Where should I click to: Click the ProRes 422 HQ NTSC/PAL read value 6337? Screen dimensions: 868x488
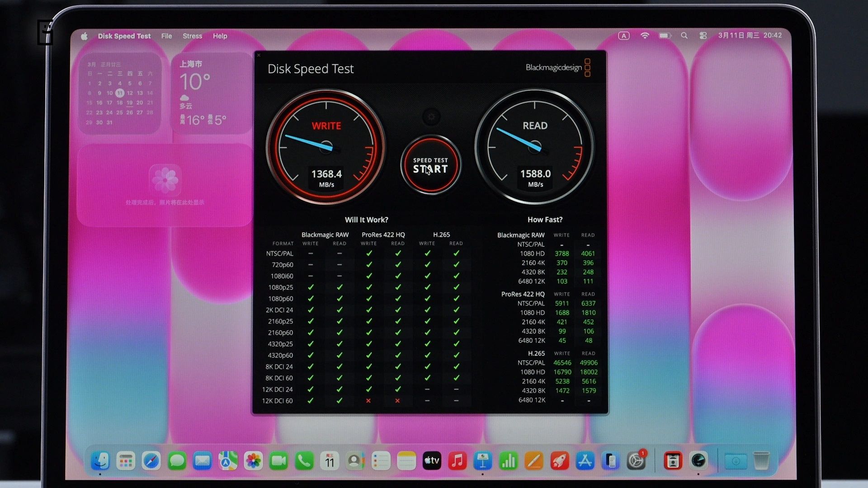click(588, 303)
